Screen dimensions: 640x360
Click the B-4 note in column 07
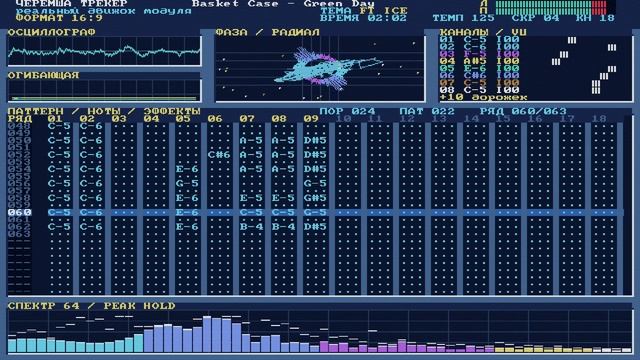251,227
